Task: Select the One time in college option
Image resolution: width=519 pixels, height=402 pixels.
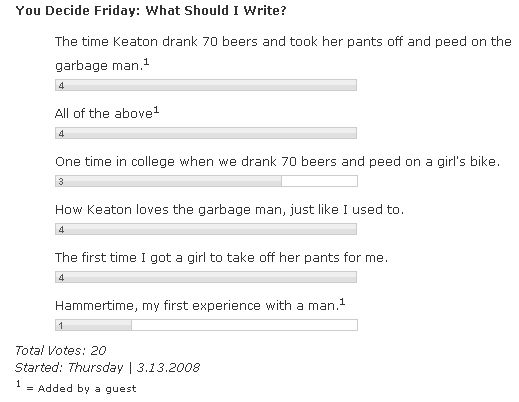Action: point(277,162)
